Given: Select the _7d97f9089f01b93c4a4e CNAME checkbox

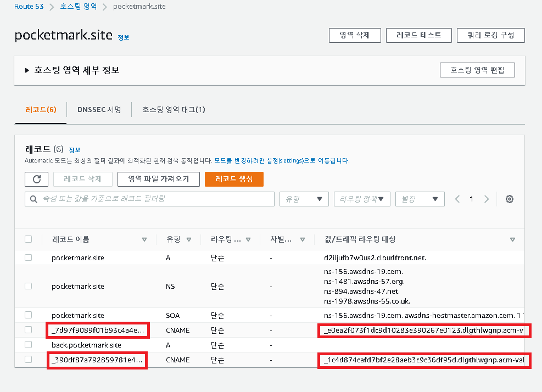Looking at the screenshot, I should tap(29, 330).
